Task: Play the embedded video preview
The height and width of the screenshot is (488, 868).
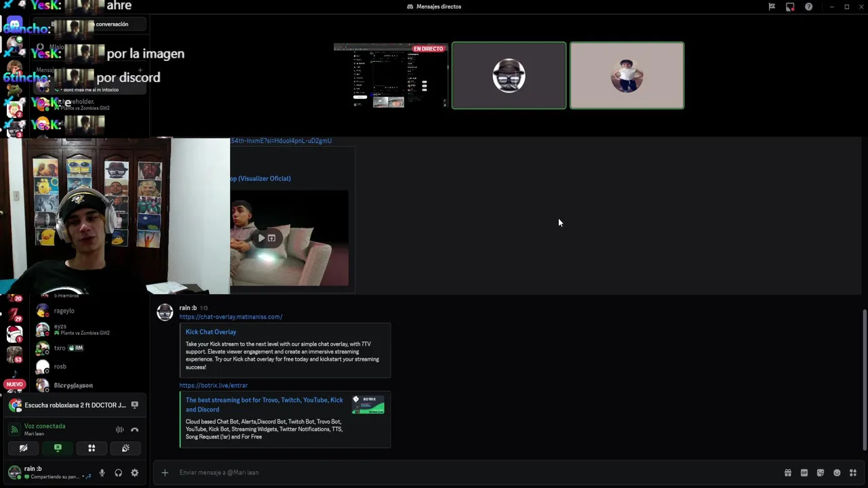Action: point(261,238)
